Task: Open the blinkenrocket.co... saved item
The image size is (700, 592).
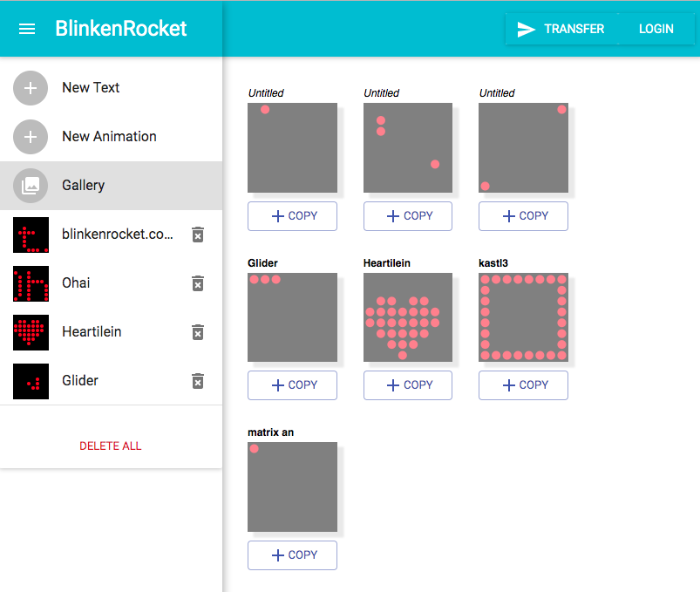Action: point(118,235)
